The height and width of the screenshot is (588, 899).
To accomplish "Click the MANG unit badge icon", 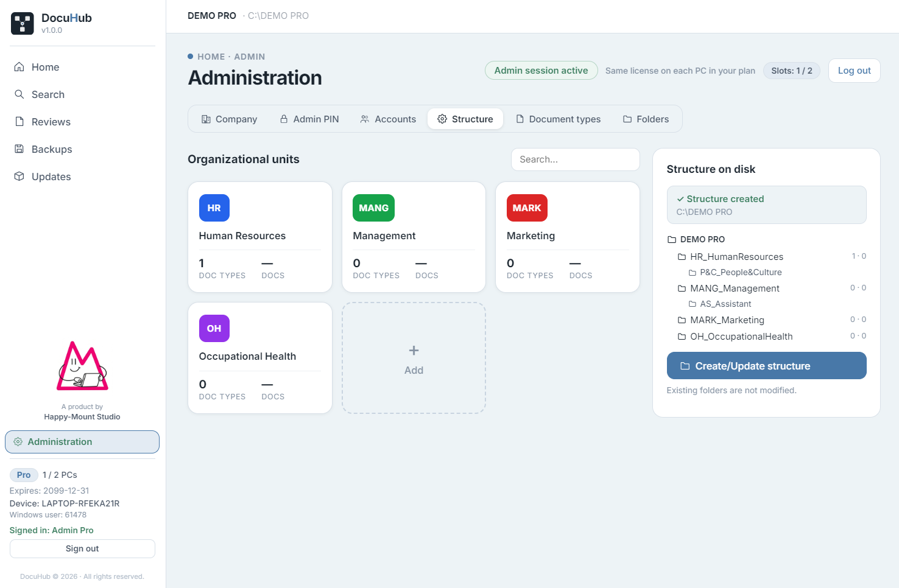I will (x=373, y=208).
